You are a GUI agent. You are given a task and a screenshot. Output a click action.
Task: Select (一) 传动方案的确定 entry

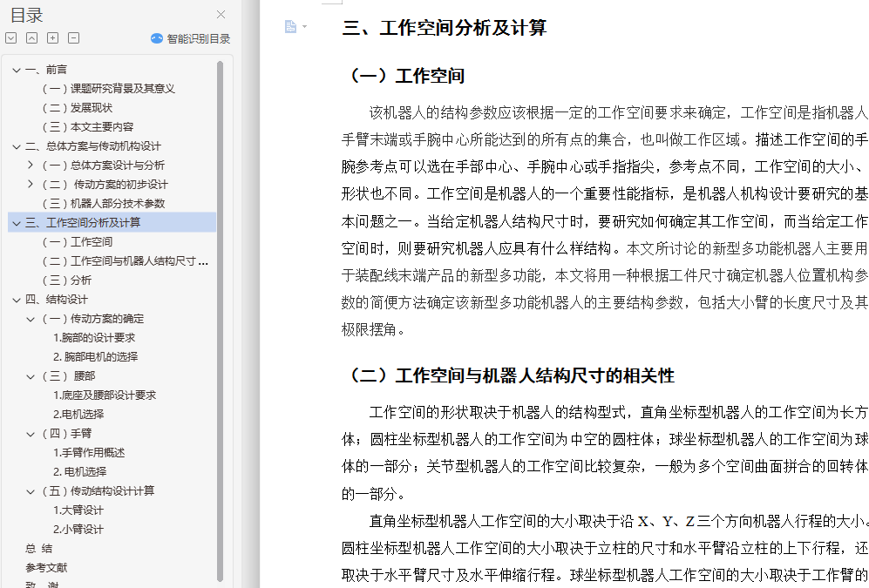click(x=93, y=319)
